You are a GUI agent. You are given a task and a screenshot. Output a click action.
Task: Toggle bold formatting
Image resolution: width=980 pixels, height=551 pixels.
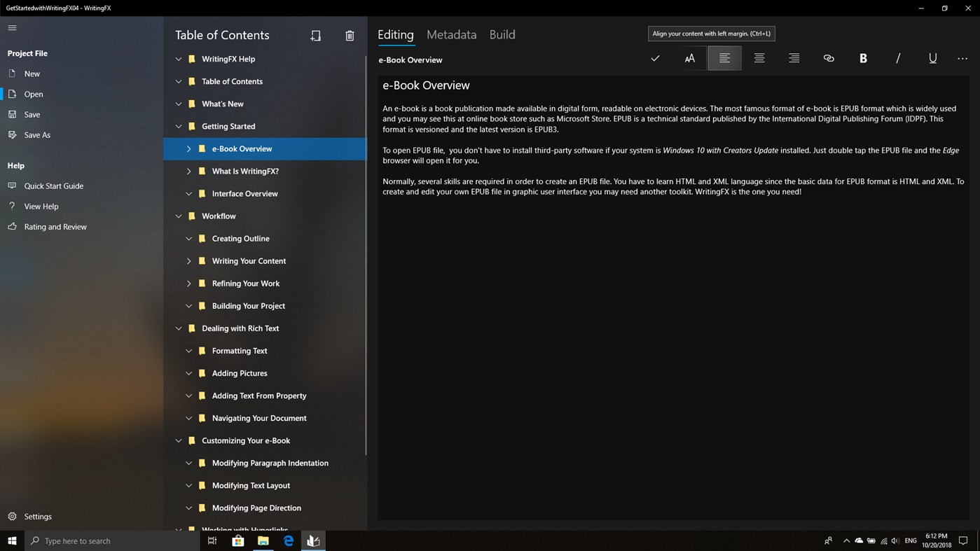pos(863,58)
